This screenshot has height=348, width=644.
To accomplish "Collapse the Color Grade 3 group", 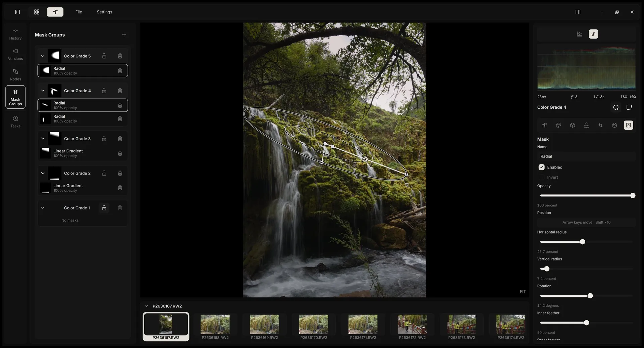I will 43,139.
